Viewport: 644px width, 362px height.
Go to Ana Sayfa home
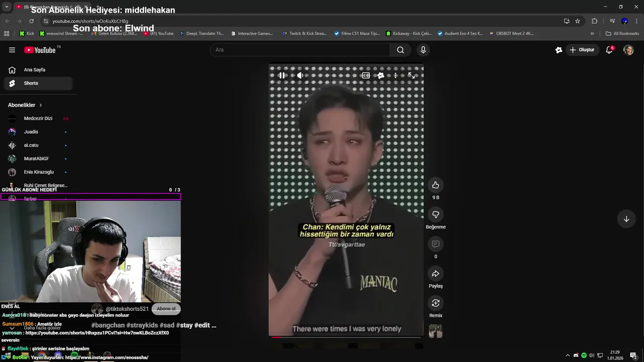point(38,70)
